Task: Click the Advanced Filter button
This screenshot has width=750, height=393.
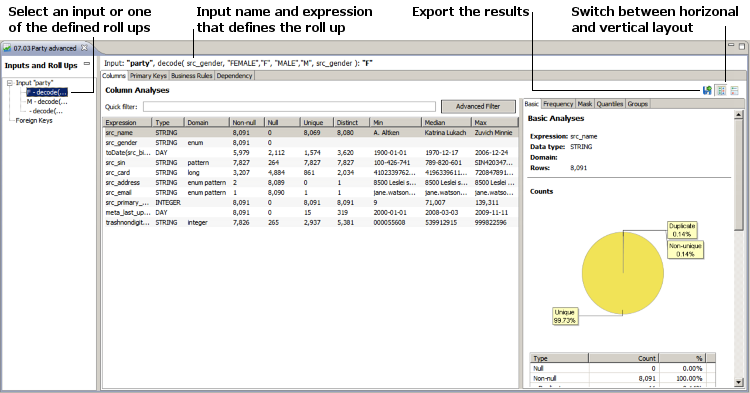Action: (478, 107)
